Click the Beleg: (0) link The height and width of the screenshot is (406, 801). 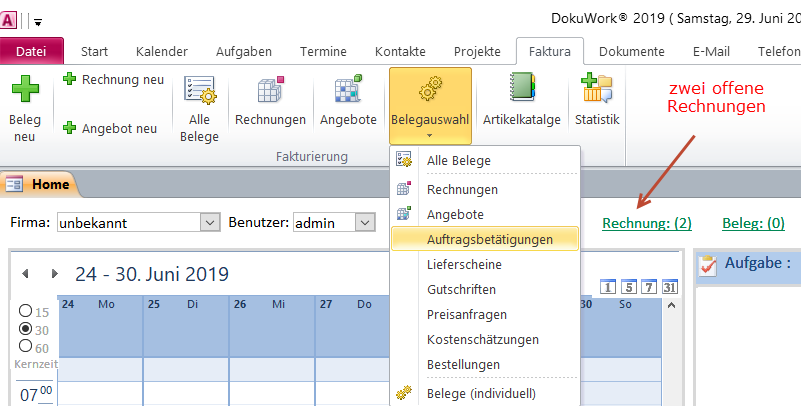point(753,223)
